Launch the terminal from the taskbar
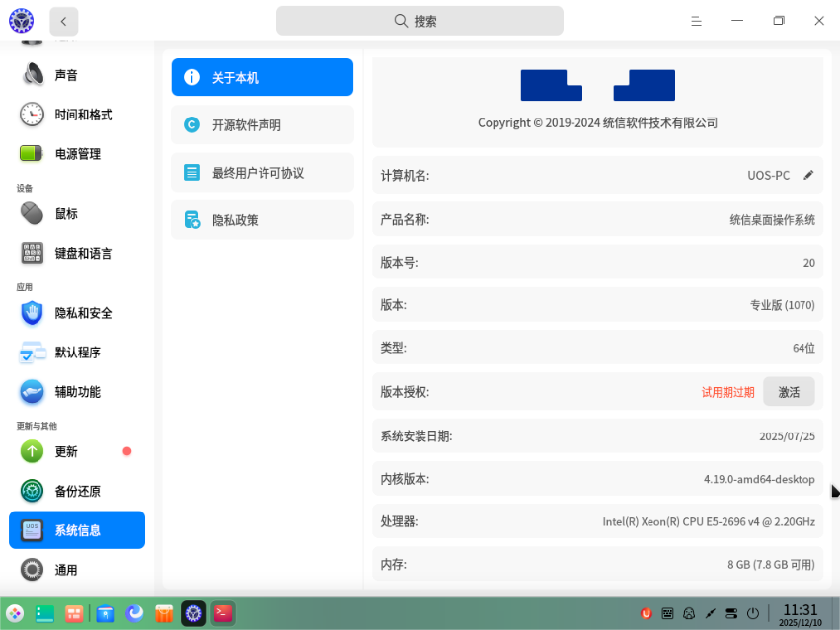This screenshot has width=840, height=630. pos(222,613)
